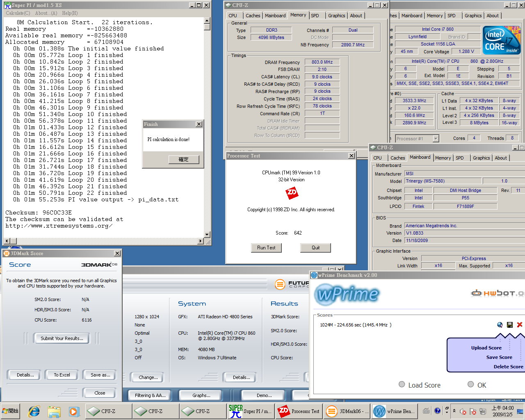Launch Windows Media Player from the taskbar
525x420 pixels.
click(x=73, y=411)
